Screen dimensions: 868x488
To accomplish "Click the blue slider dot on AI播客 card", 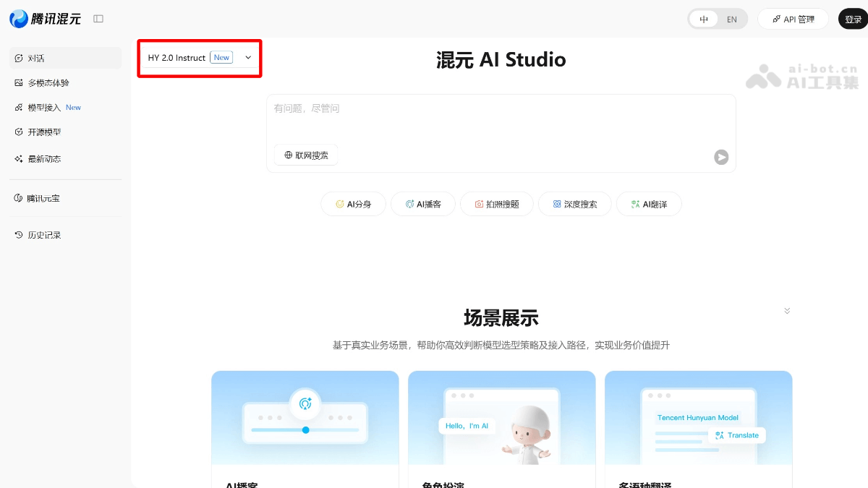I will [x=305, y=429].
